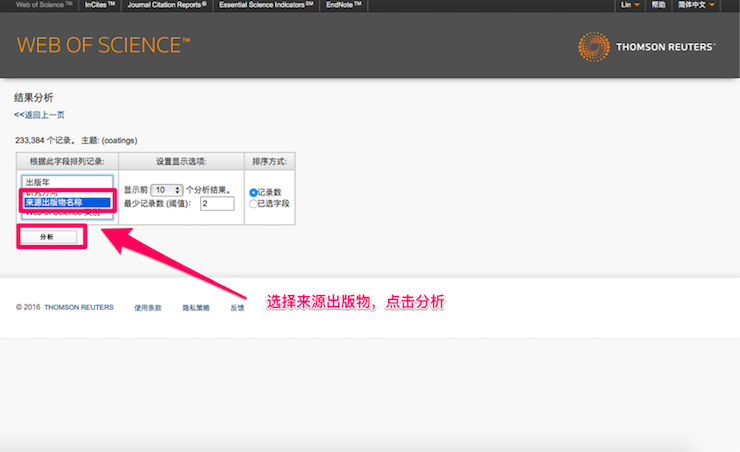The image size is (740, 452).
Task: Open the 帮助 help menu
Action: (657, 5)
